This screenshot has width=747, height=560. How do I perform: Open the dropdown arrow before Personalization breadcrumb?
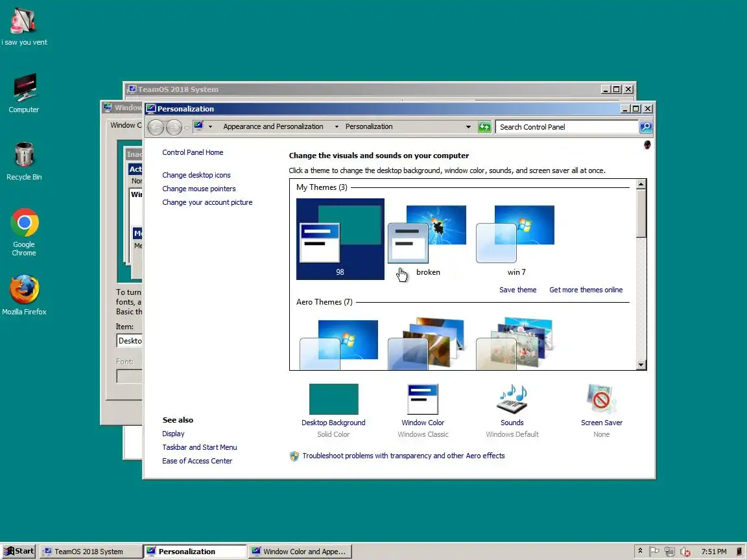(x=337, y=126)
